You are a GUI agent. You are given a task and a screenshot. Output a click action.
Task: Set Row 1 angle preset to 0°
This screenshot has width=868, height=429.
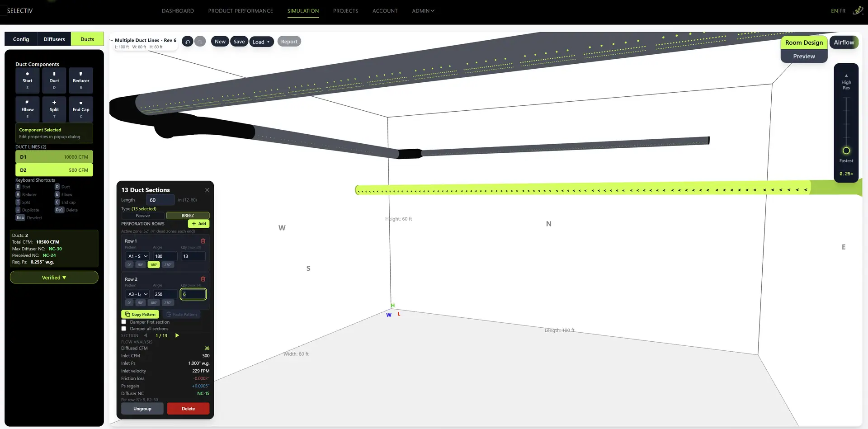(129, 265)
